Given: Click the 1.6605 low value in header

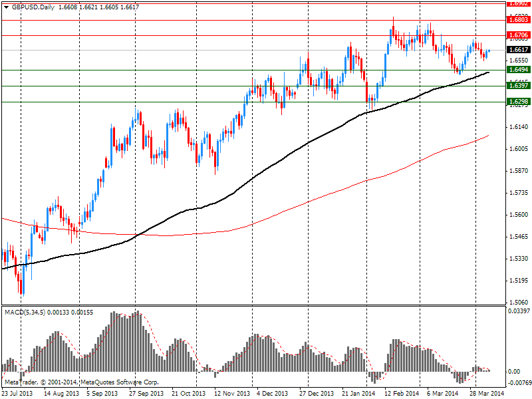Looking at the screenshot, I should [109, 7].
